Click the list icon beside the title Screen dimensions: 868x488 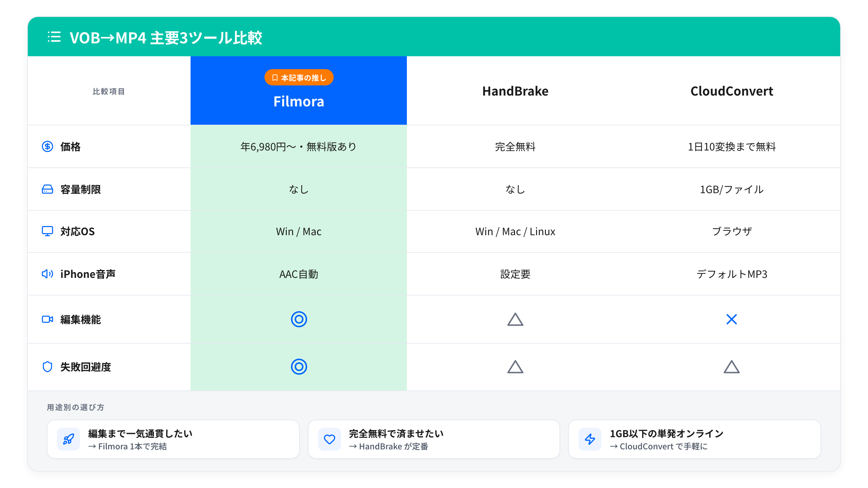click(x=54, y=37)
